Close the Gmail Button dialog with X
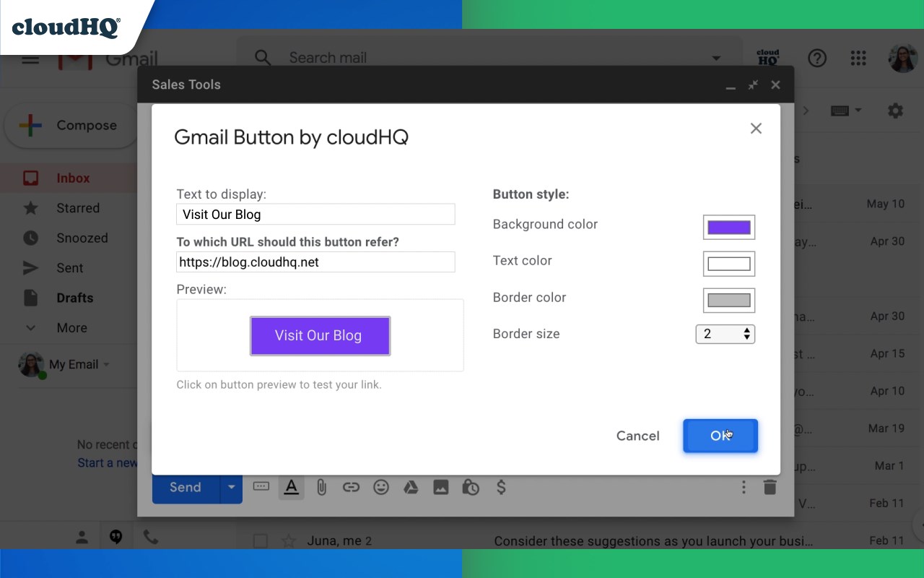This screenshot has width=924, height=578. tap(756, 129)
